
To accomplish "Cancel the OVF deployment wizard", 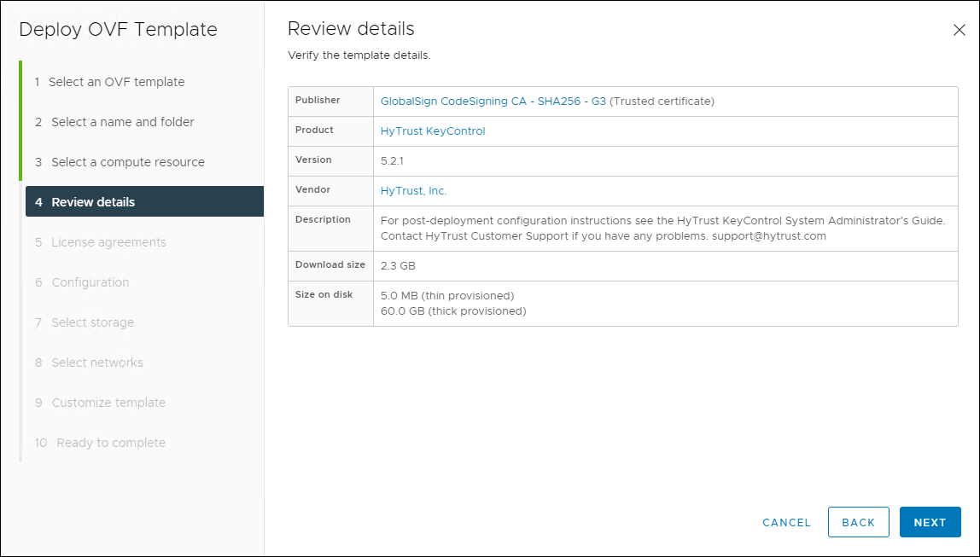I will 786,523.
